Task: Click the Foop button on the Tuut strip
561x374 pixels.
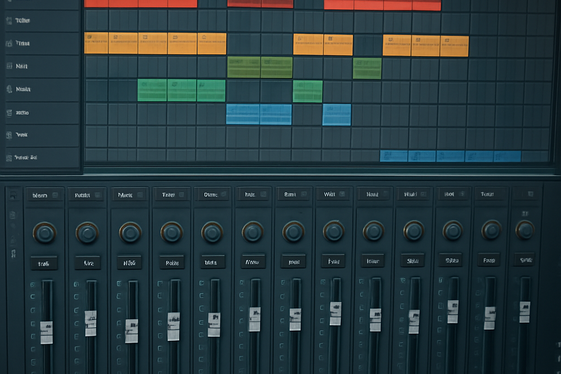Action: [x=489, y=260]
